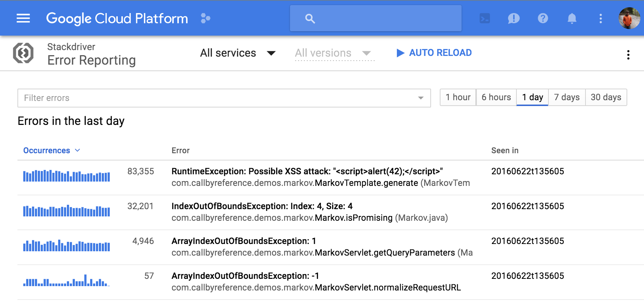
Task: Sort by Occurrences column header
Action: pos(47,150)
